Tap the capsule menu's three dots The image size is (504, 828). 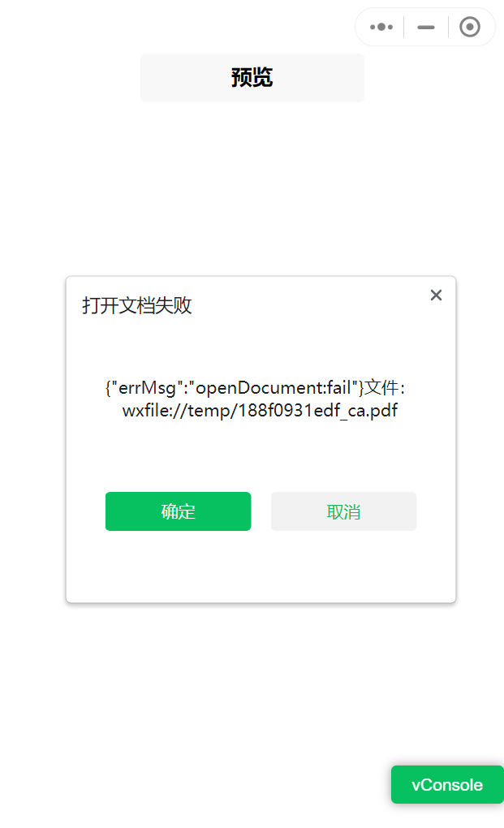pyautogui.click(x=381, y=27)
